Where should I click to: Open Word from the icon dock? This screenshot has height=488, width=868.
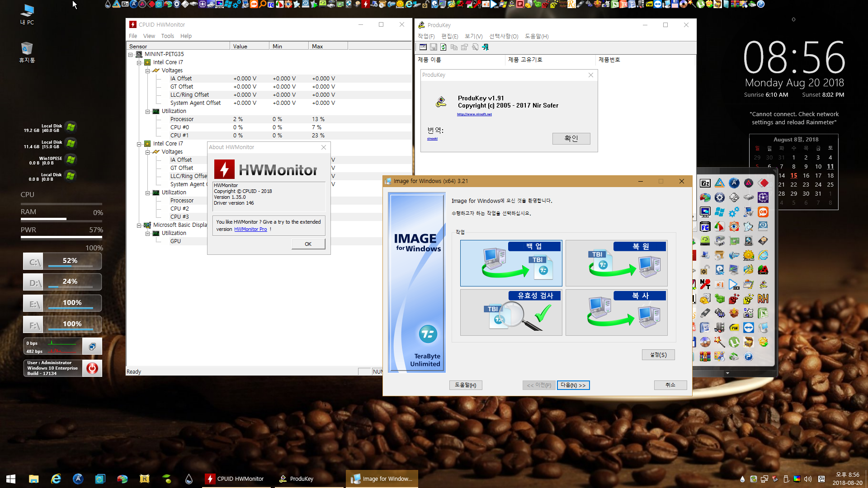[x=705, y=328]
